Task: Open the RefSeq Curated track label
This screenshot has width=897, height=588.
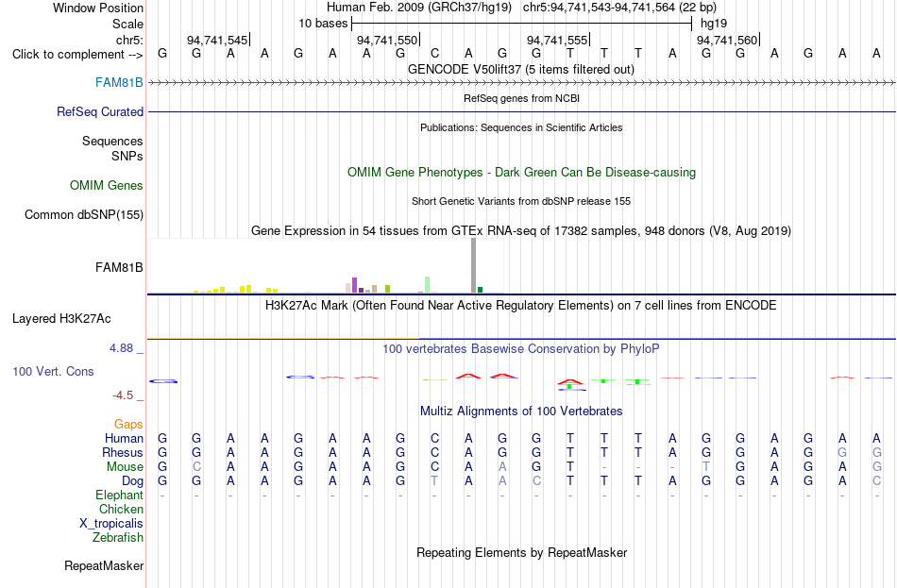Action: click(x=100, y=111)
